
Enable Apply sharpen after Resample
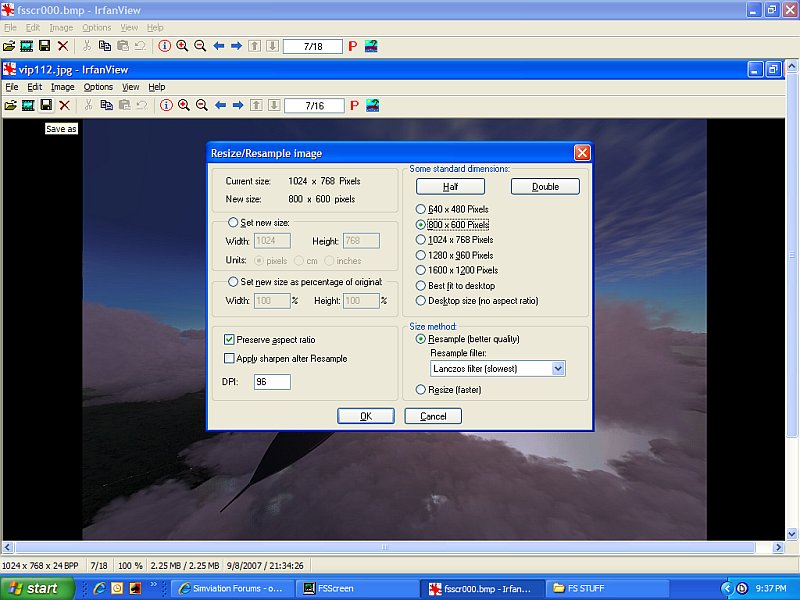point(229,358)
